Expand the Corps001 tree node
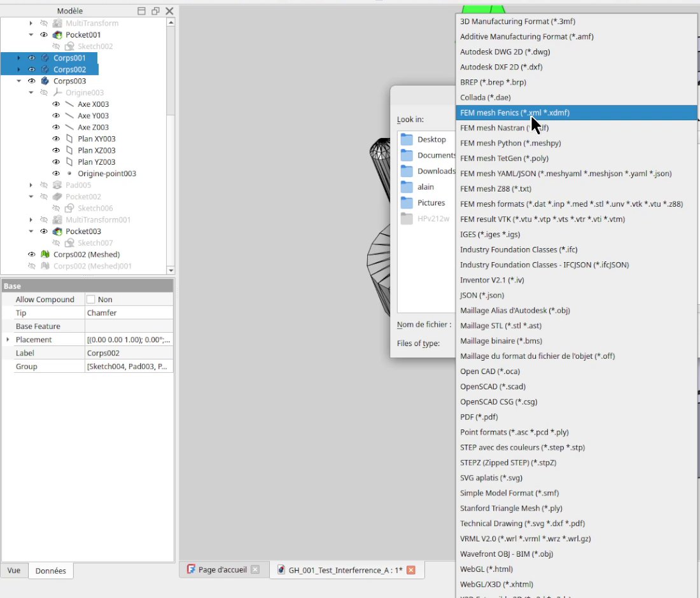Viewport: 700px width, 598px height. (x=18, y=58)
